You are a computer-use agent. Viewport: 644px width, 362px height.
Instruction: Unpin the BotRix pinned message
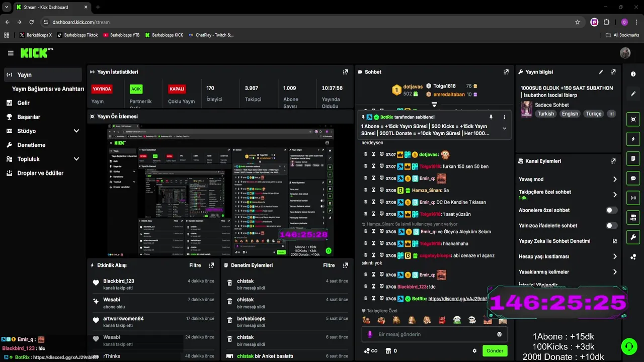(x=491, y=117)
